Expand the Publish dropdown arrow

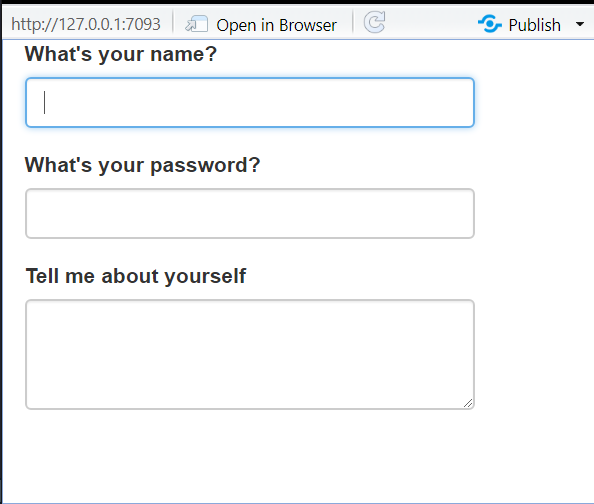point(579,24)
